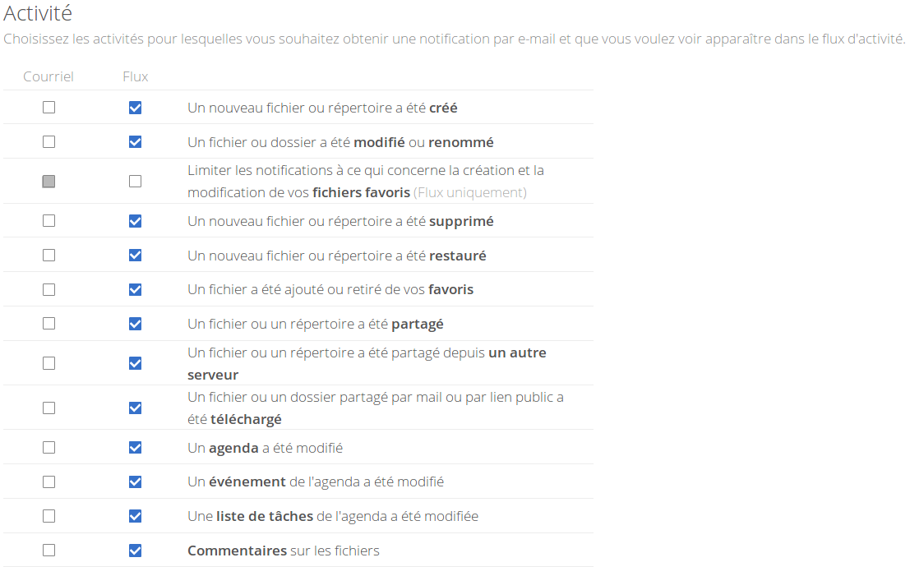Enable Courriel for file creation notifications
The width and height of the screenshot is (924, 576).
point(49,108)
